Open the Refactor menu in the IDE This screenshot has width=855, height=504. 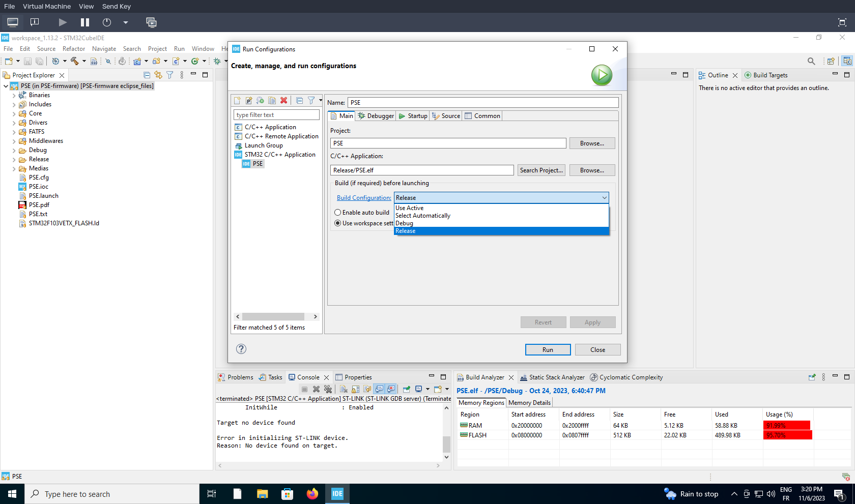coord(74,49)
